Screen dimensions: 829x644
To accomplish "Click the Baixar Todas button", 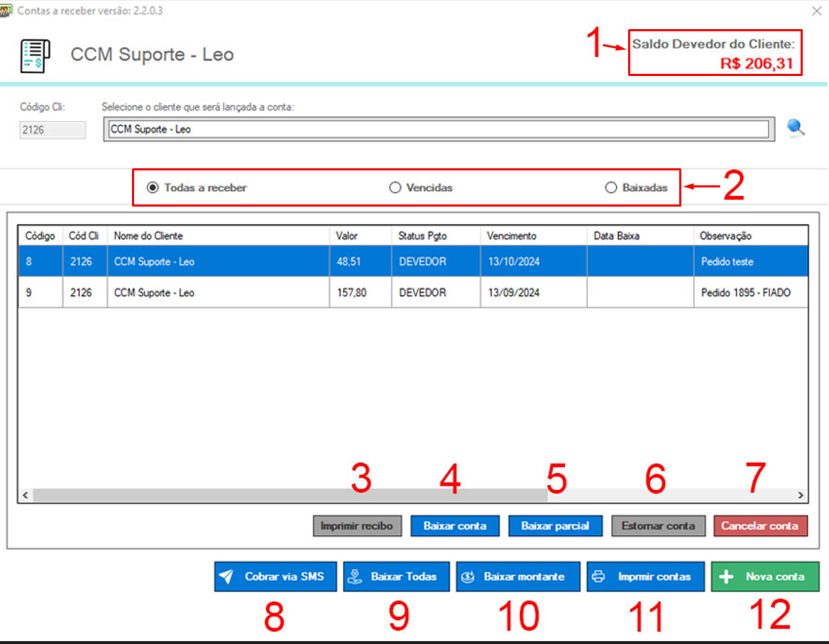I will [x=396, y=577].
